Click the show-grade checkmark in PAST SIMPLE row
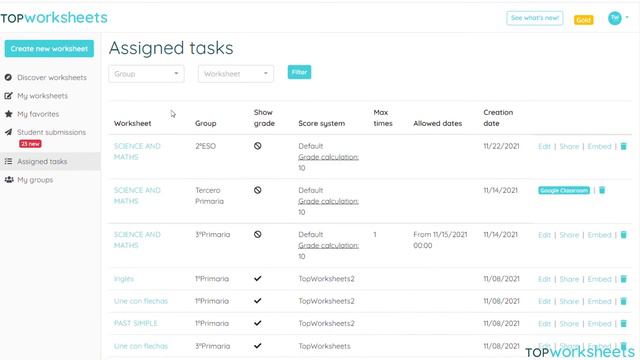This screenshot has height=360, width=640. [258, 323]
